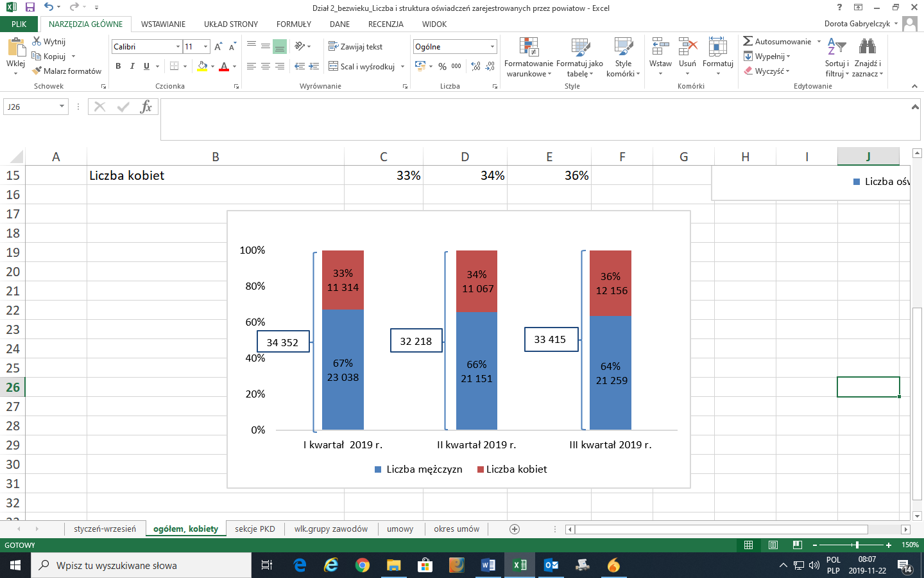Decrease decimal places icon

point(490,66)
